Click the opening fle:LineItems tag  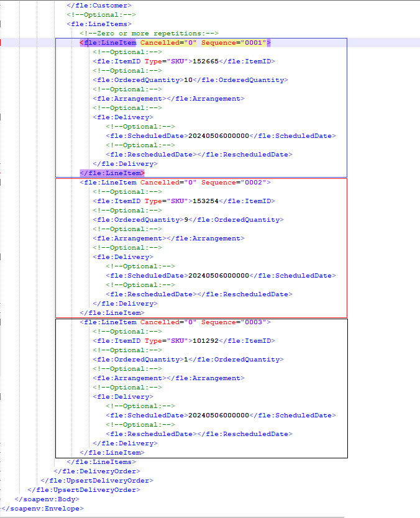click(99, 24)
